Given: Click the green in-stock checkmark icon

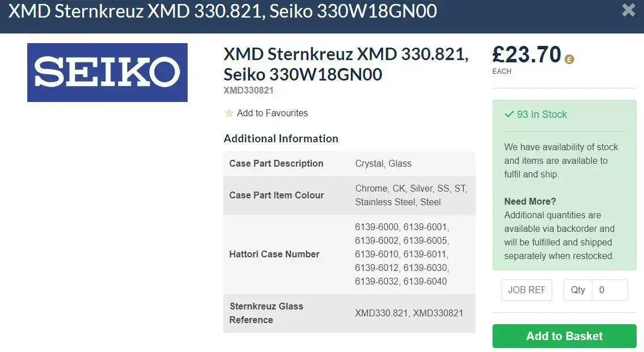Looking at the screenshot, I should click(x=509, y=114).
